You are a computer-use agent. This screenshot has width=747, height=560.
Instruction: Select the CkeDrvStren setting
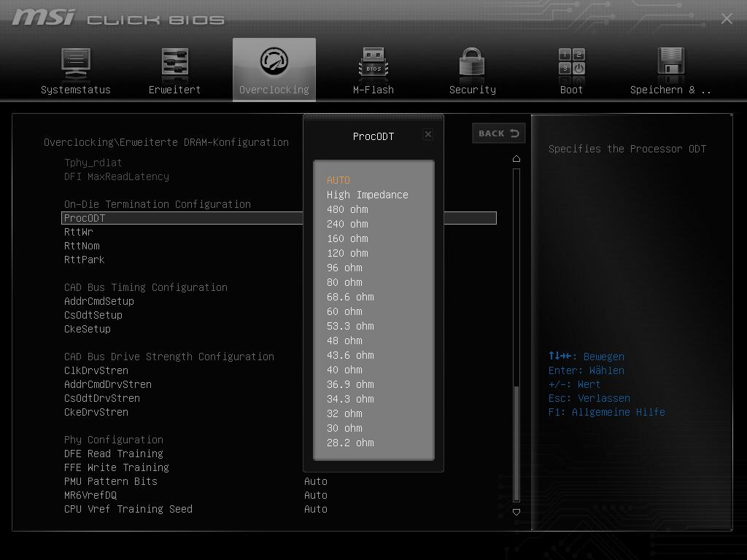tap(96, 412)
